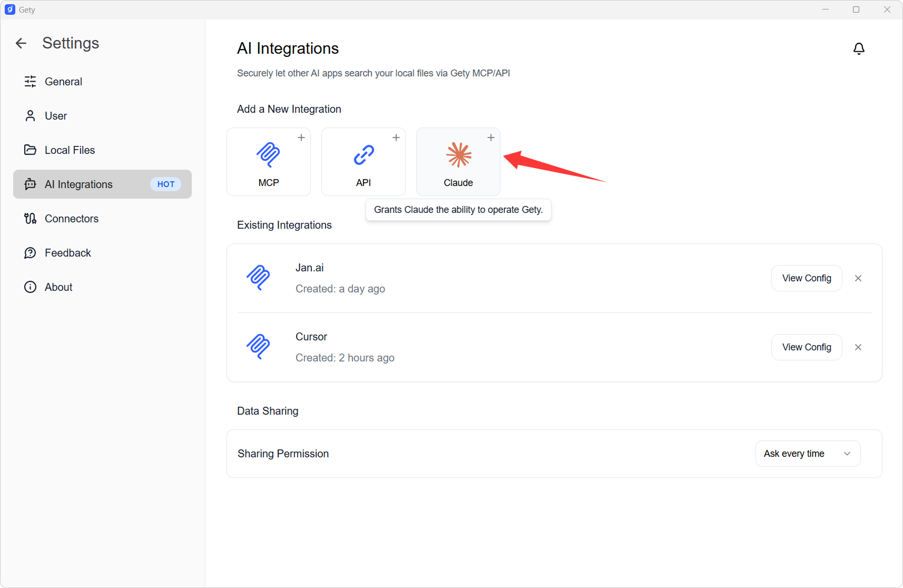Open General settings
The width and height of the screenshot is (903, 588).
point(102,81)
